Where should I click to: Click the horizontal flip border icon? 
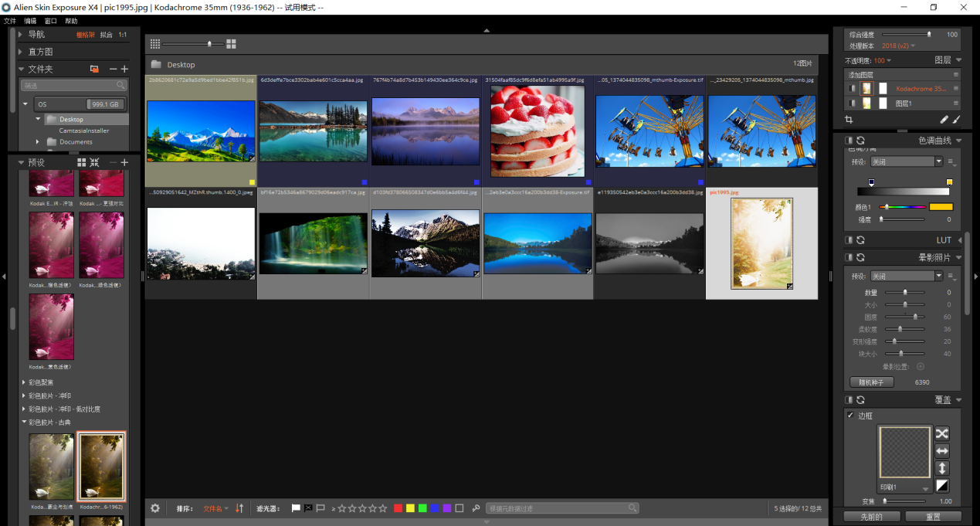click(x=941, y=451)
